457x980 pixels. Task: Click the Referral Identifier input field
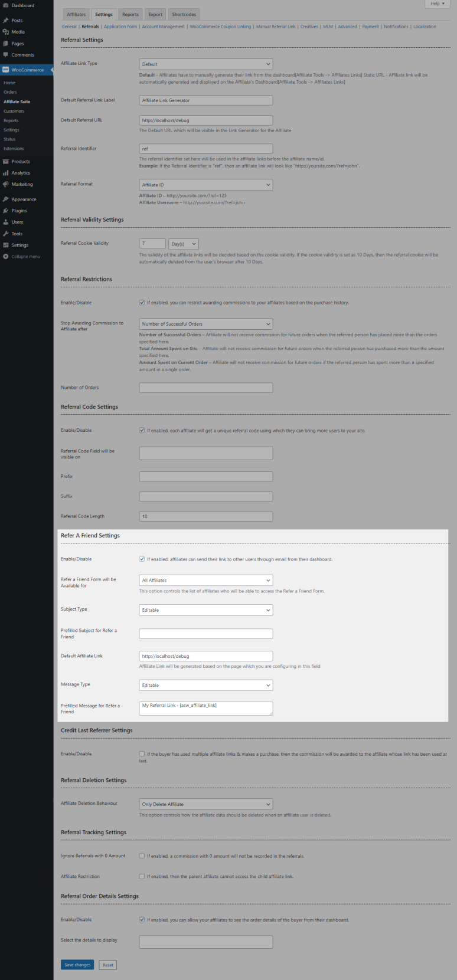206,149
